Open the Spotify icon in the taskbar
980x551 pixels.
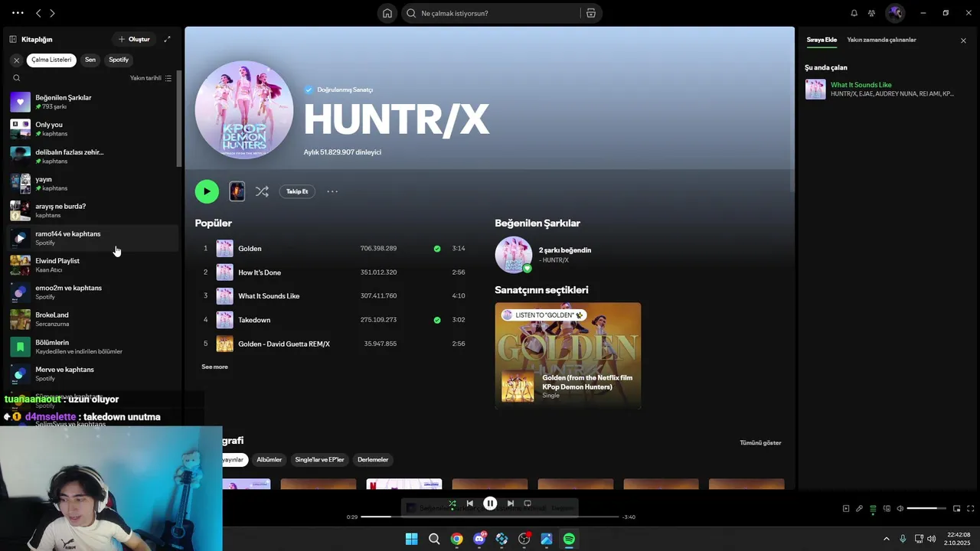[569, 539]
